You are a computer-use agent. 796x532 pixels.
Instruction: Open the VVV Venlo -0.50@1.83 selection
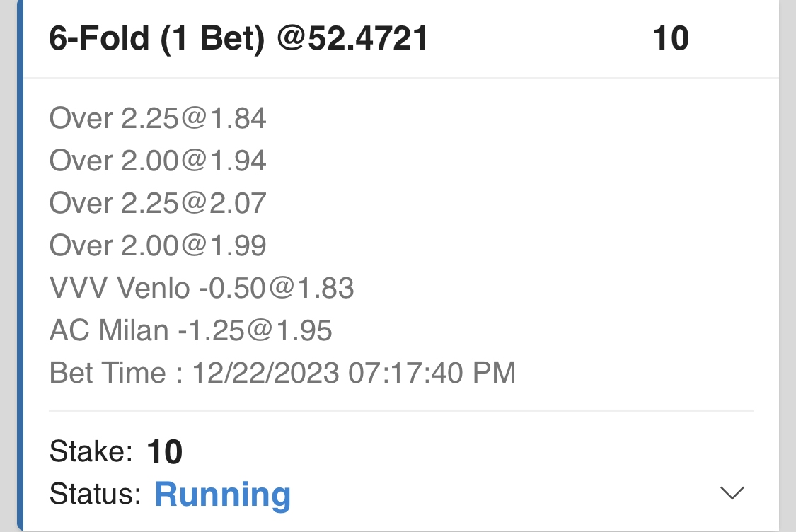[202, 289]
